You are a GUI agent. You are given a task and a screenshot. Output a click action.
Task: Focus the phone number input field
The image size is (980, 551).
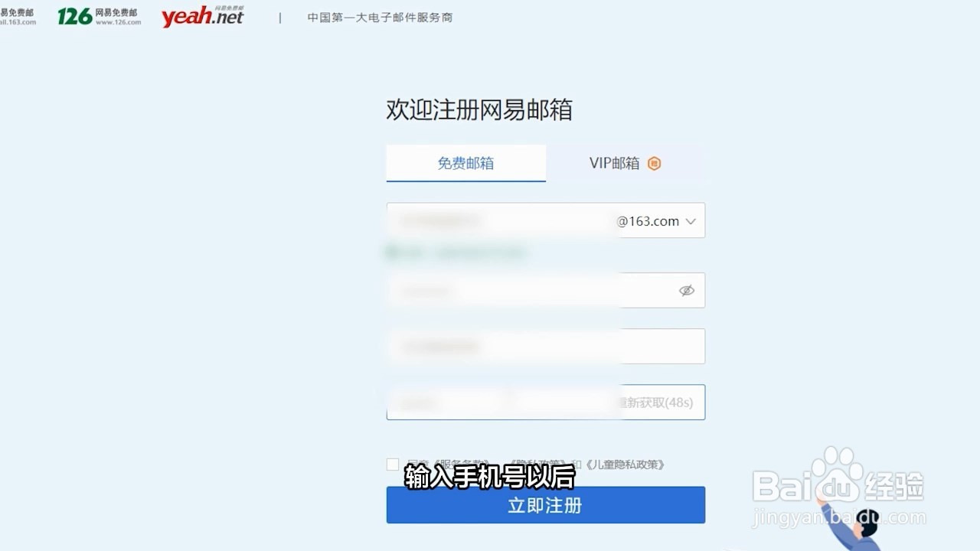[546, 347]
